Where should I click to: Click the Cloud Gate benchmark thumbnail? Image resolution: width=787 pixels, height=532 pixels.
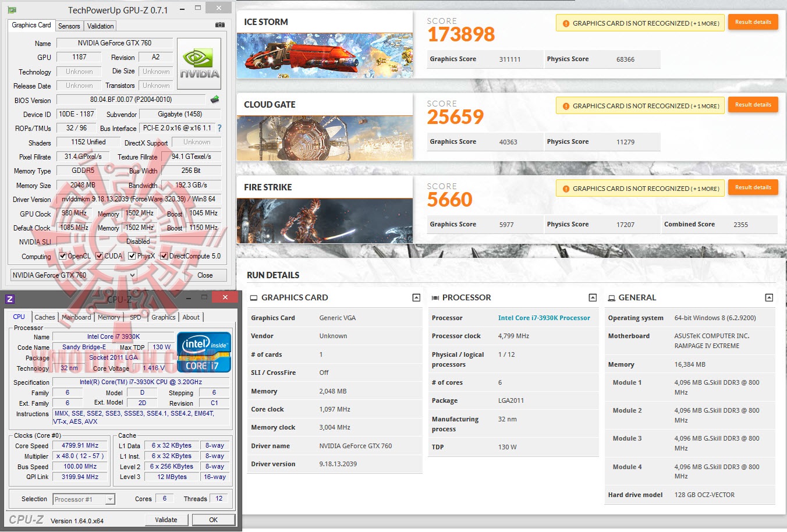coord(325,138)
